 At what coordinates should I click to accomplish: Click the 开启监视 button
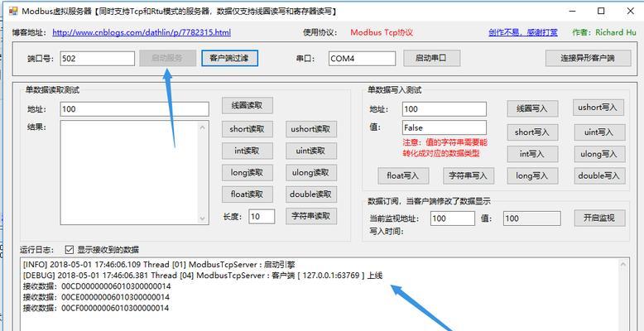point(599,218)
